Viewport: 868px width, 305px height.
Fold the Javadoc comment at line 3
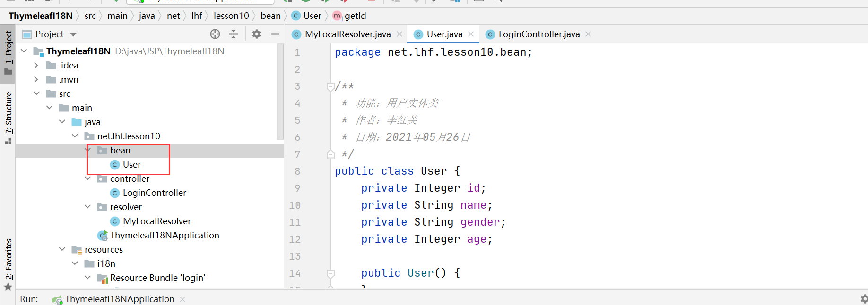click(x=330, y=86)
